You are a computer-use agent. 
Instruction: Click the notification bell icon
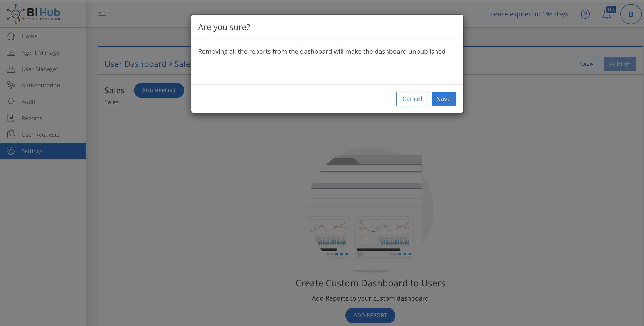coord(607,14)
